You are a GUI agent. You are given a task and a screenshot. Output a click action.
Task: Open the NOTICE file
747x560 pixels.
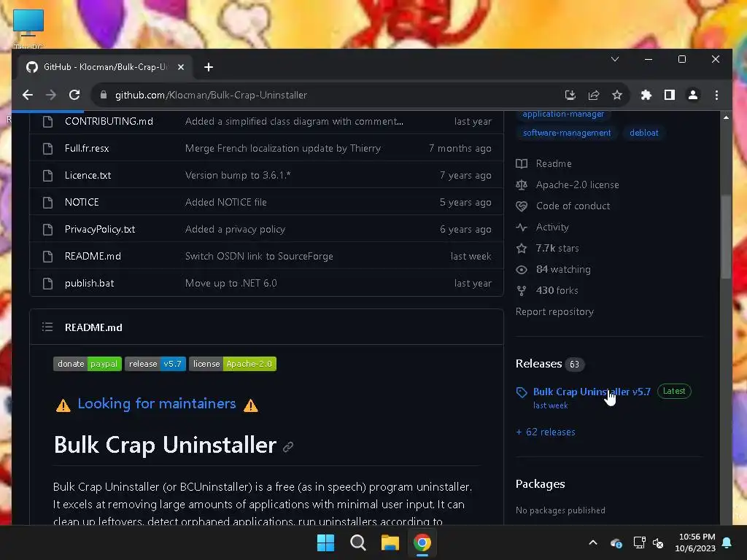click(82, 203)
